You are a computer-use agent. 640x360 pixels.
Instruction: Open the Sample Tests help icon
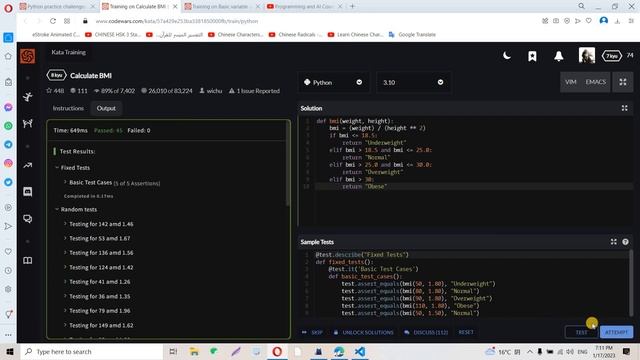(x=625, y=242)
